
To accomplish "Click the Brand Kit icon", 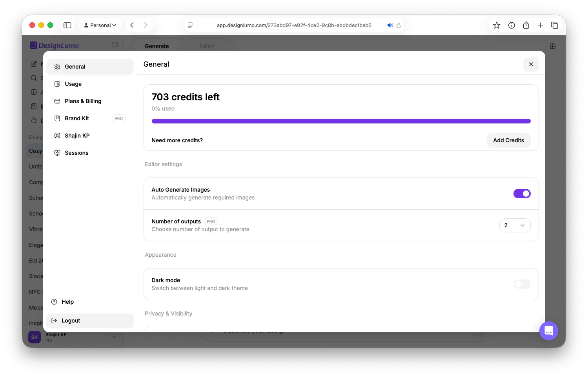I will point(57,118).
